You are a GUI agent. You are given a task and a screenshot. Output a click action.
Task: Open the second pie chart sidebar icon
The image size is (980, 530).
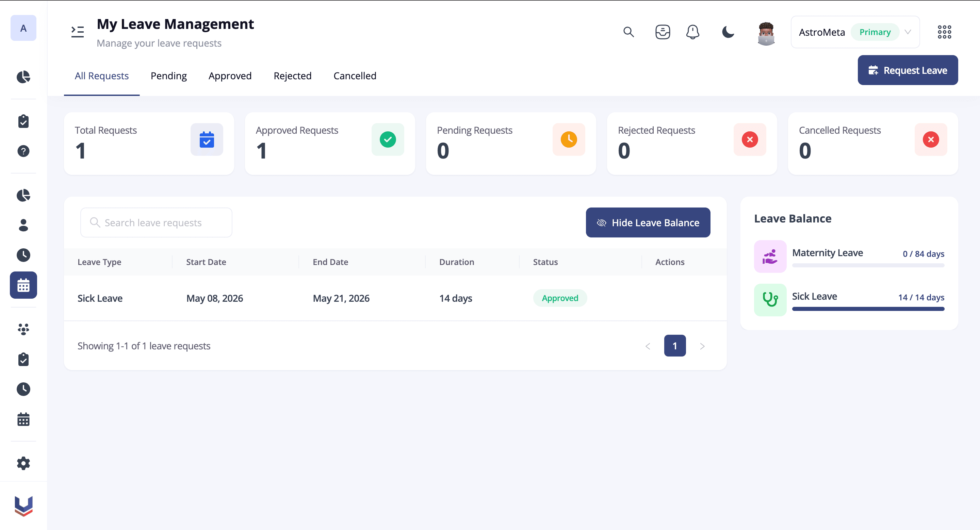pos(23,195)
